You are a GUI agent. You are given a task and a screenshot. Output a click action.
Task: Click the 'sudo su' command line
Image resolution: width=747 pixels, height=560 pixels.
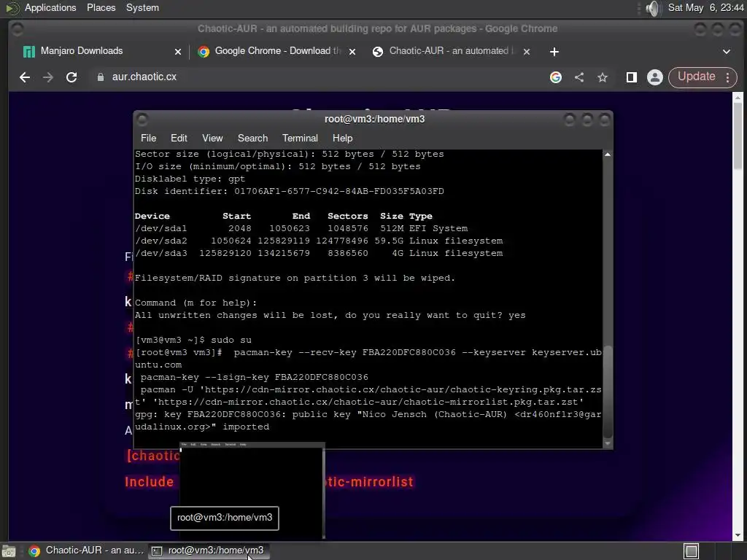(x=193, y=340)
